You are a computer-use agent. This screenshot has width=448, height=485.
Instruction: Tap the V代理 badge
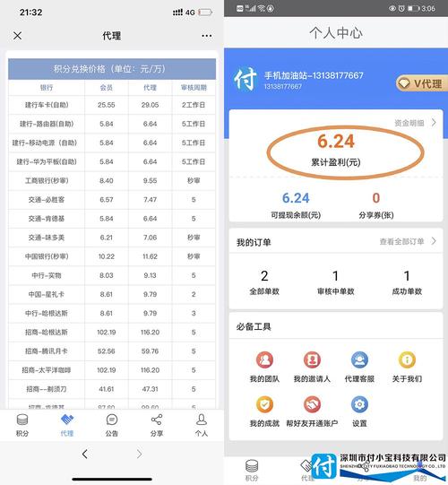coord(422,83)
